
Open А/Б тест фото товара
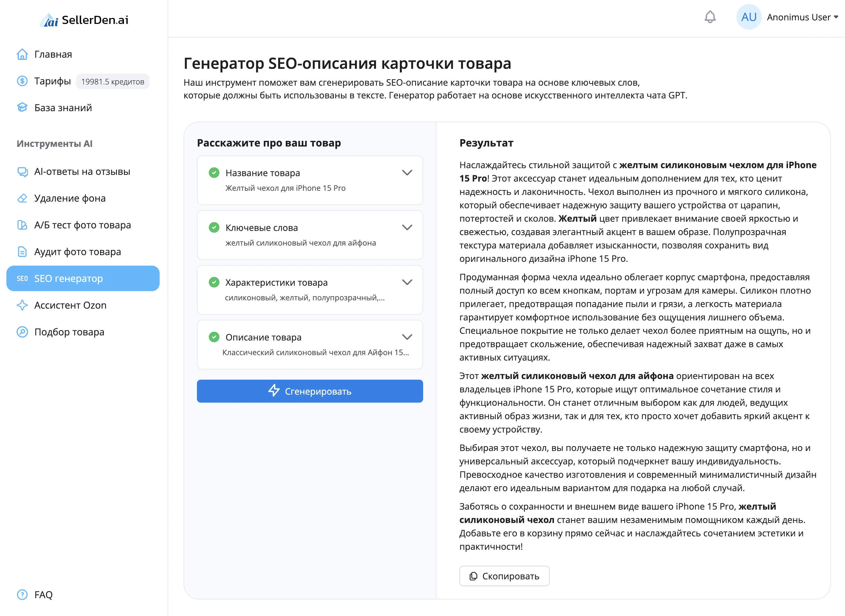83,225
